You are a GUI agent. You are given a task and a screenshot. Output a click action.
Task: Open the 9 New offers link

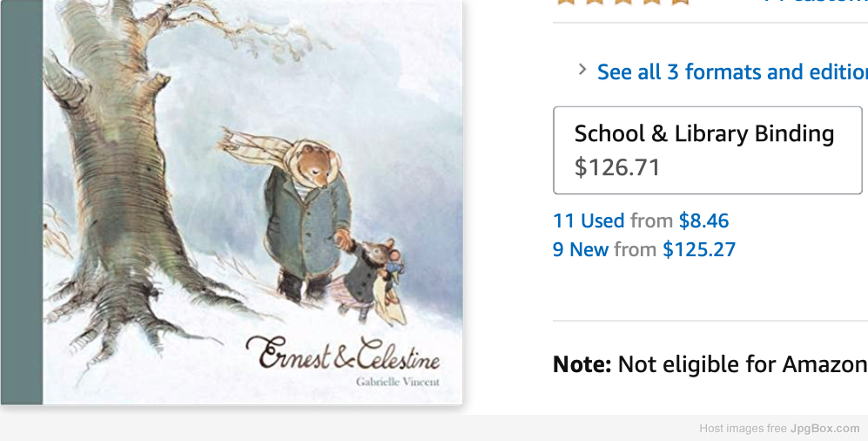[x=580, y=249]
